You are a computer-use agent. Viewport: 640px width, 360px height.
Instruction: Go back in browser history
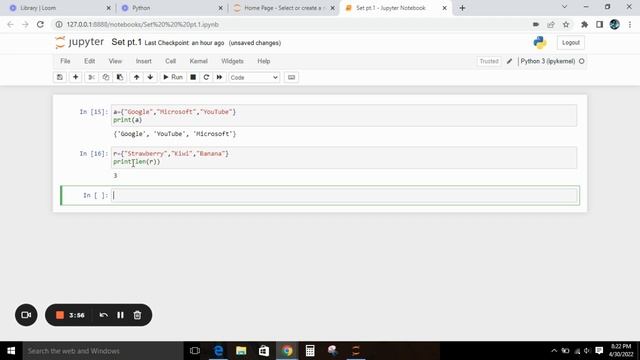tap(10, 24)
